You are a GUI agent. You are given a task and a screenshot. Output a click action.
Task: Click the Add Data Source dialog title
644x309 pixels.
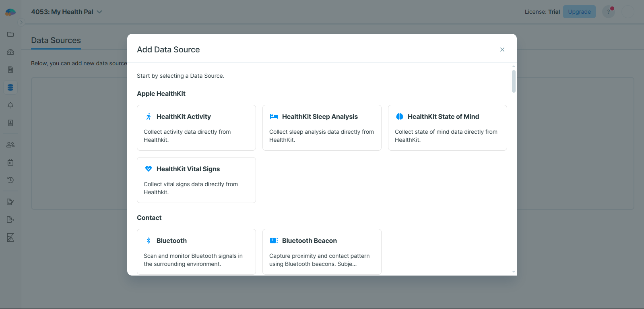168,50
